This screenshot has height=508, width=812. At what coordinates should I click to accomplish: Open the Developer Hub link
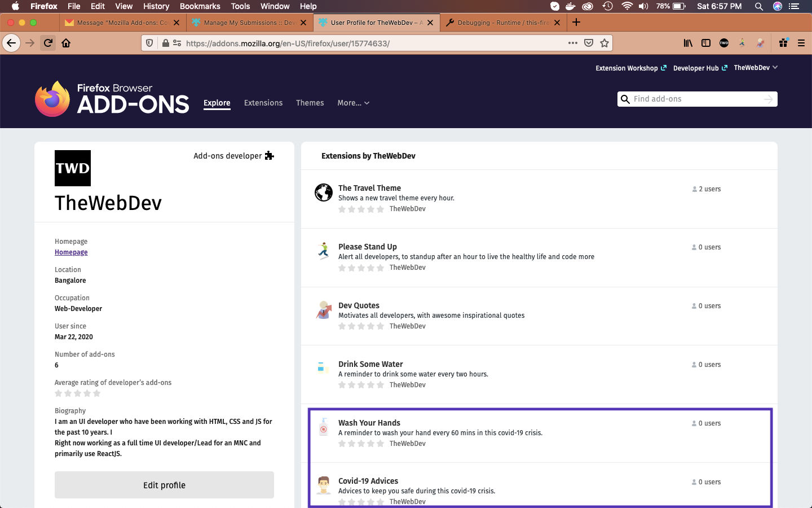(x=700, y=68)
